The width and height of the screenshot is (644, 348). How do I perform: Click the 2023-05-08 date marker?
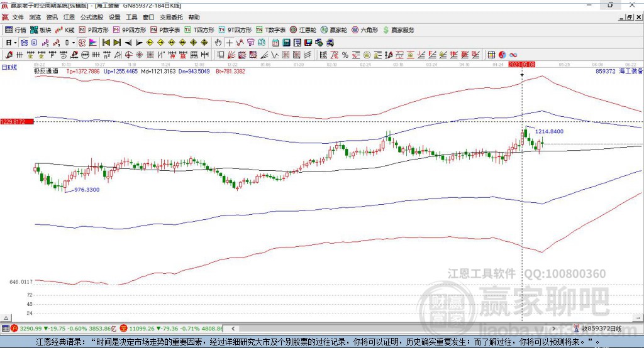pos(521,65)
